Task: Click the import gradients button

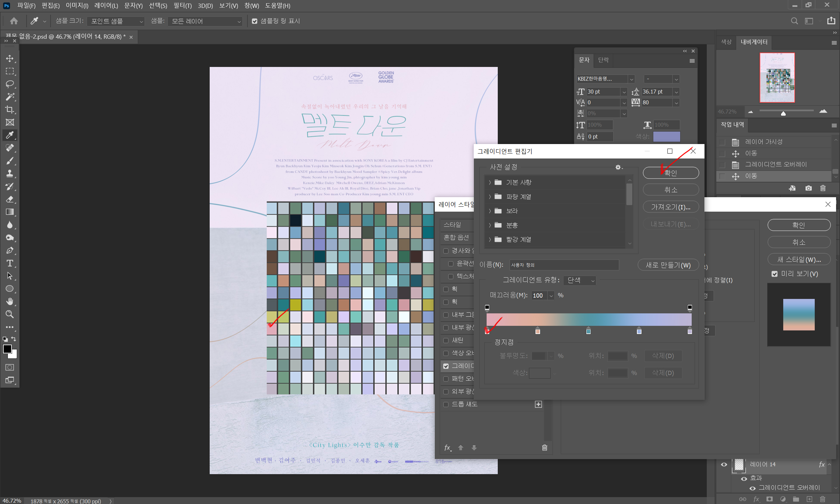Action: [671, 207]
